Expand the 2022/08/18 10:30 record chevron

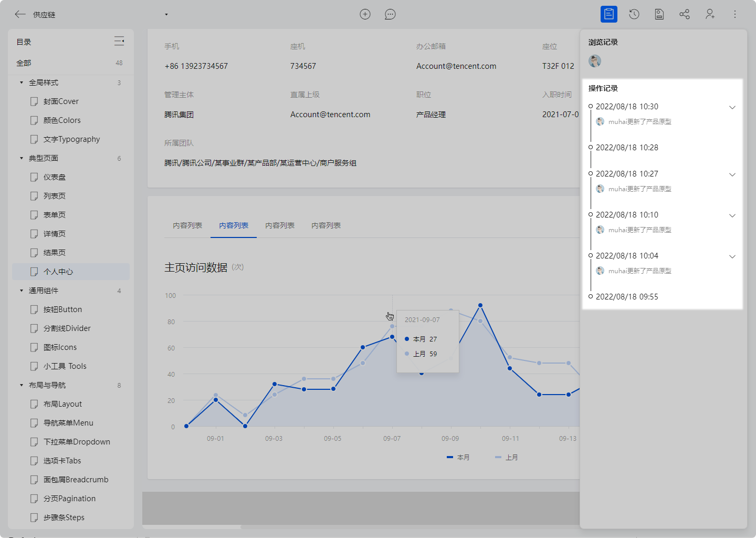(732, 107)
